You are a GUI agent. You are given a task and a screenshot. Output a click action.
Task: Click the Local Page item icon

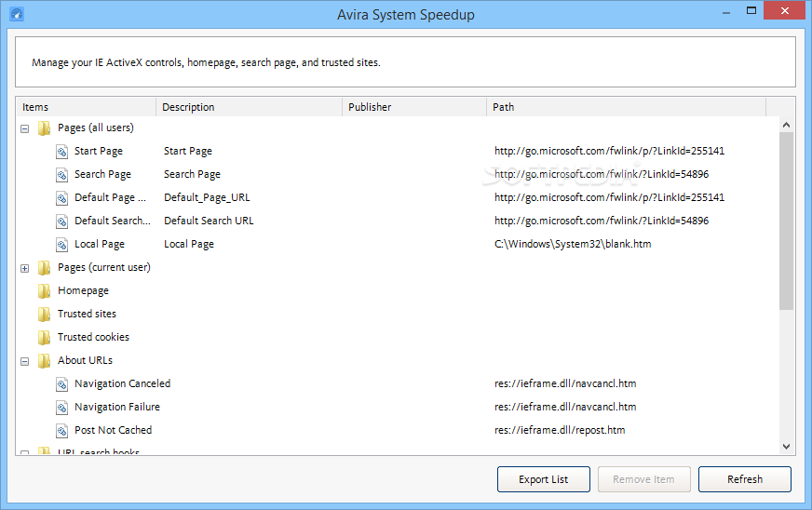pos(61,245)
